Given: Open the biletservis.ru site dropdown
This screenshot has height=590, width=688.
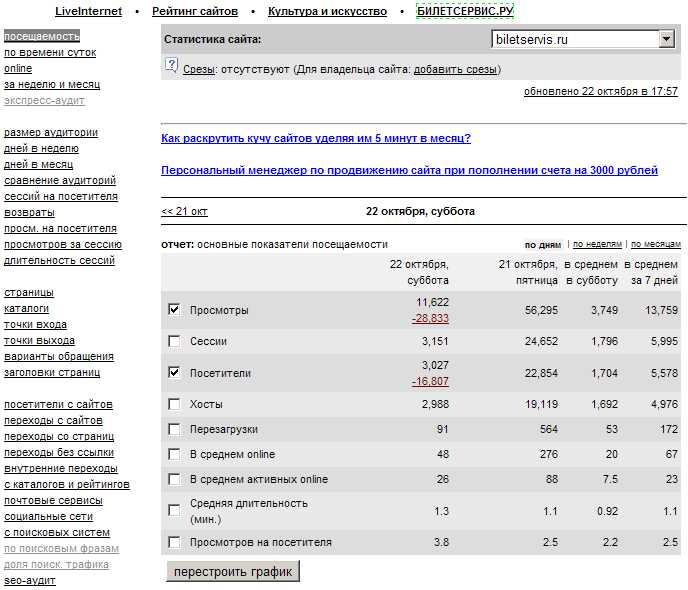Looking at the screenshot, I should tap(667, 39).
